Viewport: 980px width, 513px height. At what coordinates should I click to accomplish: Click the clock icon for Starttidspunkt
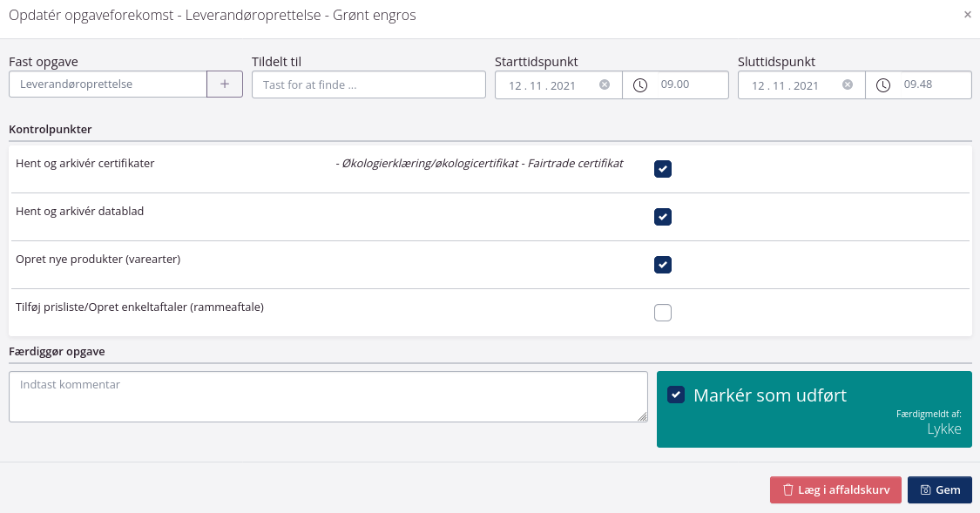click(640, 85)
